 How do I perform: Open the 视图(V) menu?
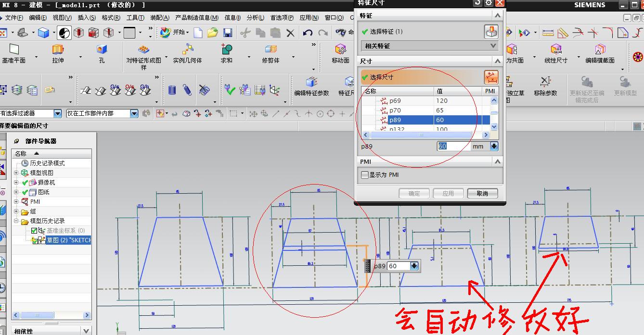(62, 18)
